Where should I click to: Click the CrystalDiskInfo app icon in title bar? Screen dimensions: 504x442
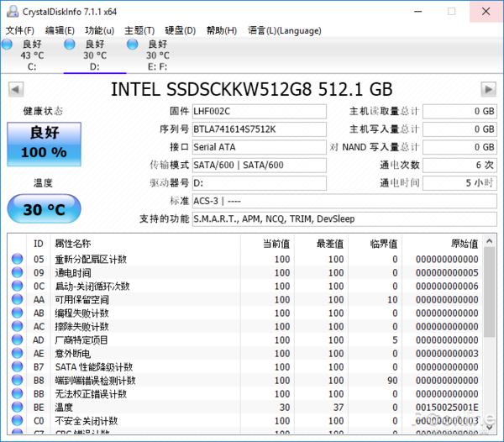point(13,11)
